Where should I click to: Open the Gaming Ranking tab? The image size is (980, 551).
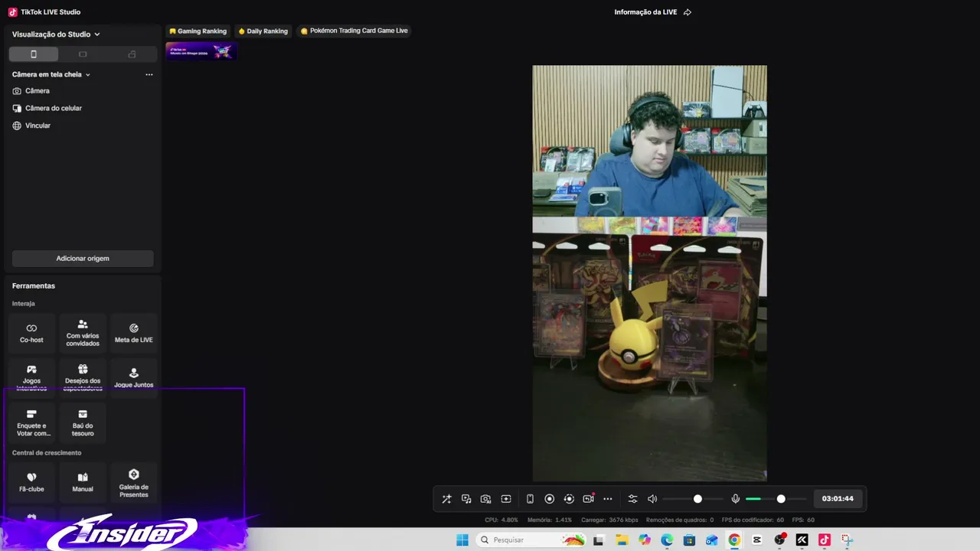(198, 31)
